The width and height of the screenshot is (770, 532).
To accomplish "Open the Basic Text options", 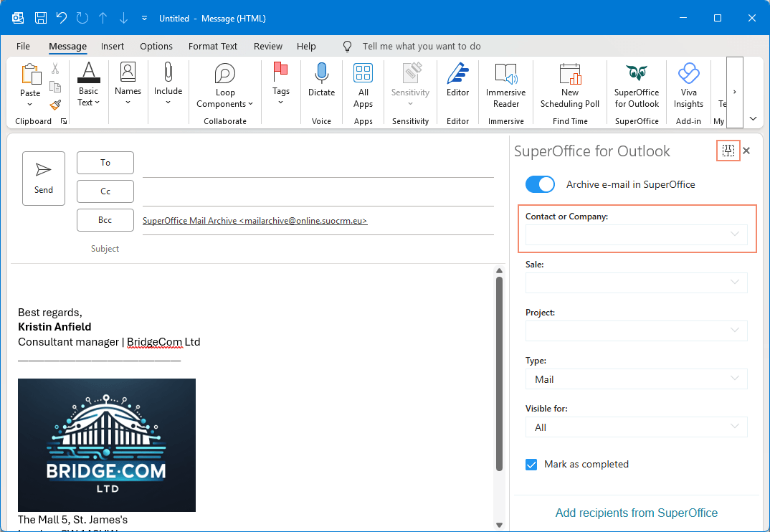I will coord(88,85).
